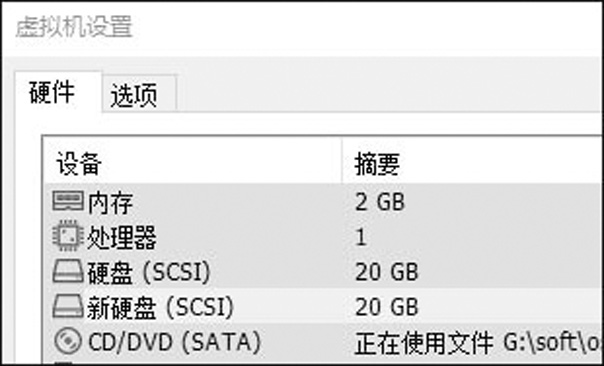Click the 设备 column header

(79, 163)
